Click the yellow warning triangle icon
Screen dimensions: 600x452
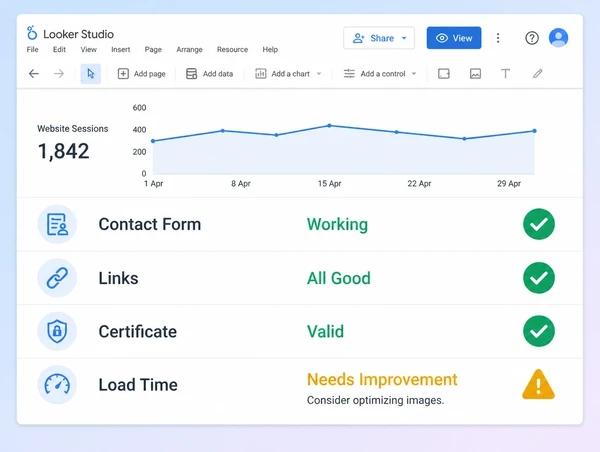point(538,385)
